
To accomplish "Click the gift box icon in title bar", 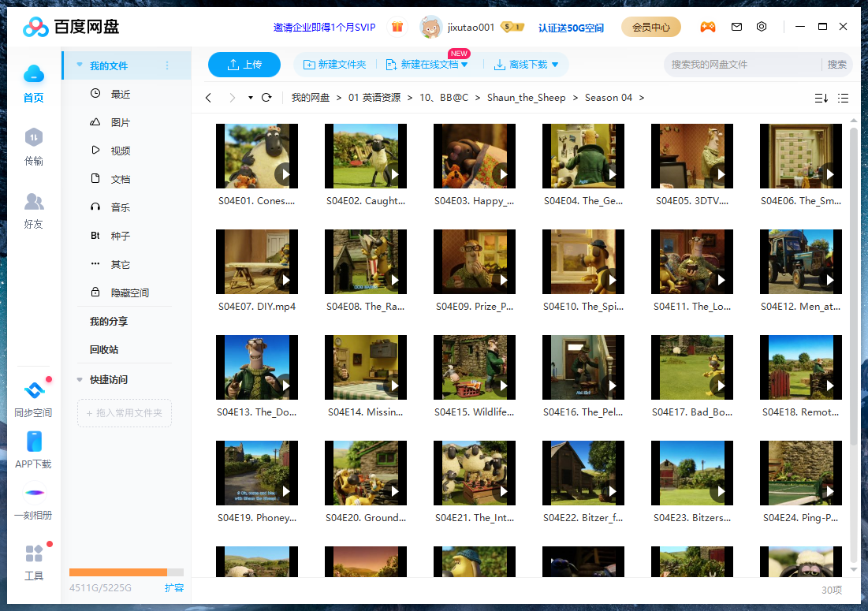I will (x=397, y=27).
